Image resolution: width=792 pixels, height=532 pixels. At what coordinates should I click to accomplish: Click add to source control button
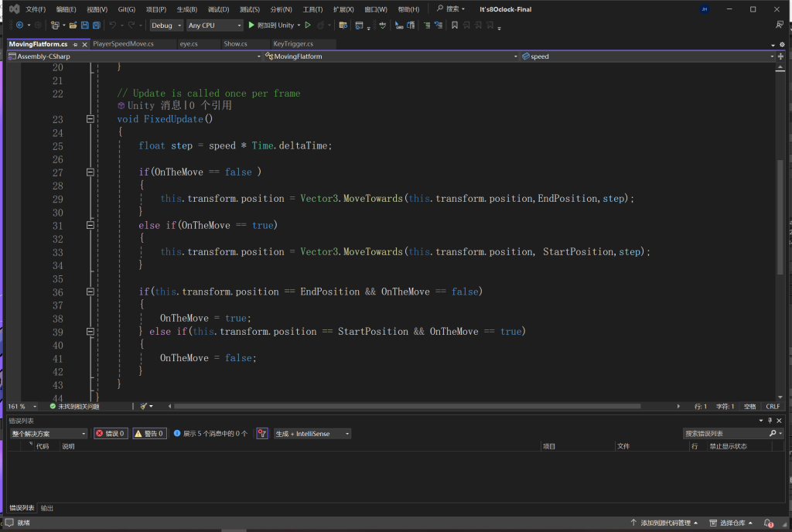[x=664, y=523]
